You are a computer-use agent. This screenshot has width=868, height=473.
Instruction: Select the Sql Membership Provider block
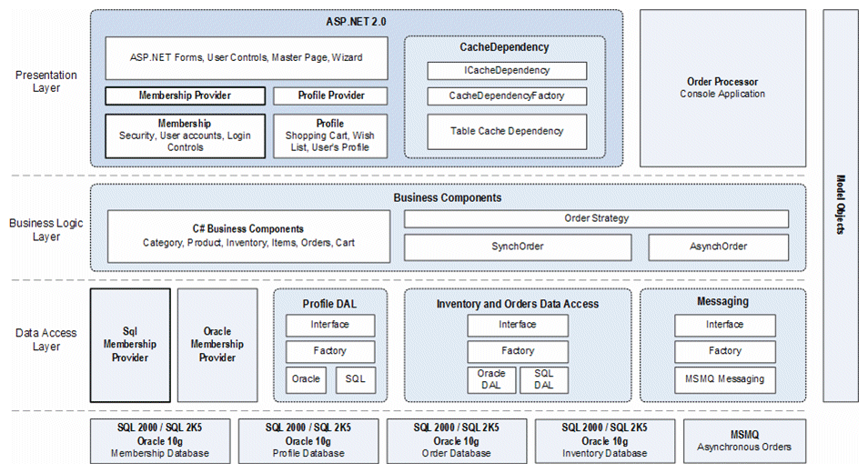click(130, 345)
